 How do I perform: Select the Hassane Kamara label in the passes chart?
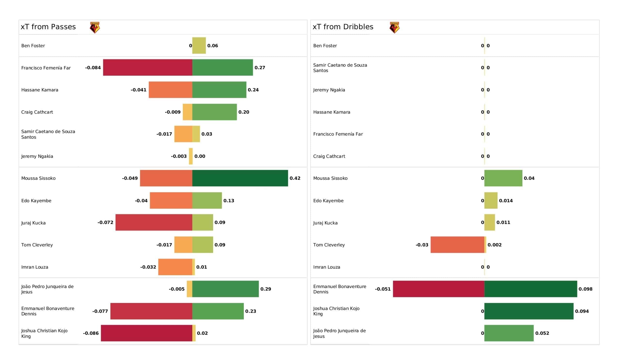point(40,90)
